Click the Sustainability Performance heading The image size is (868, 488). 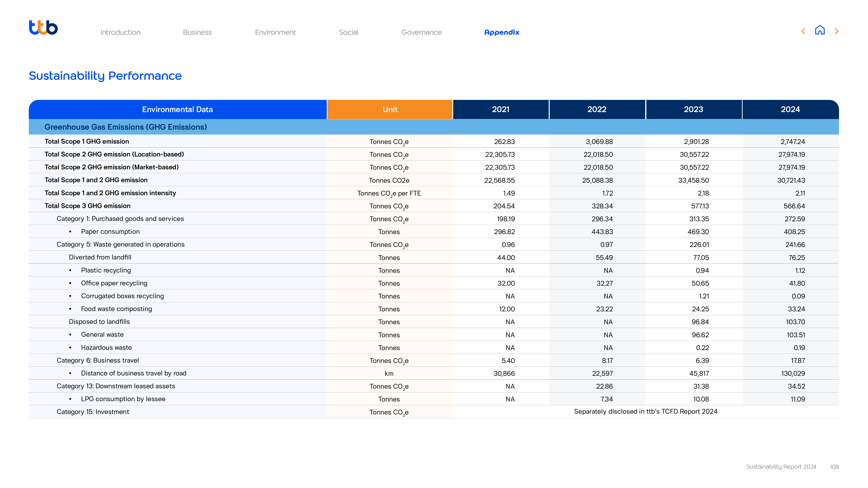tap(105, 76)
